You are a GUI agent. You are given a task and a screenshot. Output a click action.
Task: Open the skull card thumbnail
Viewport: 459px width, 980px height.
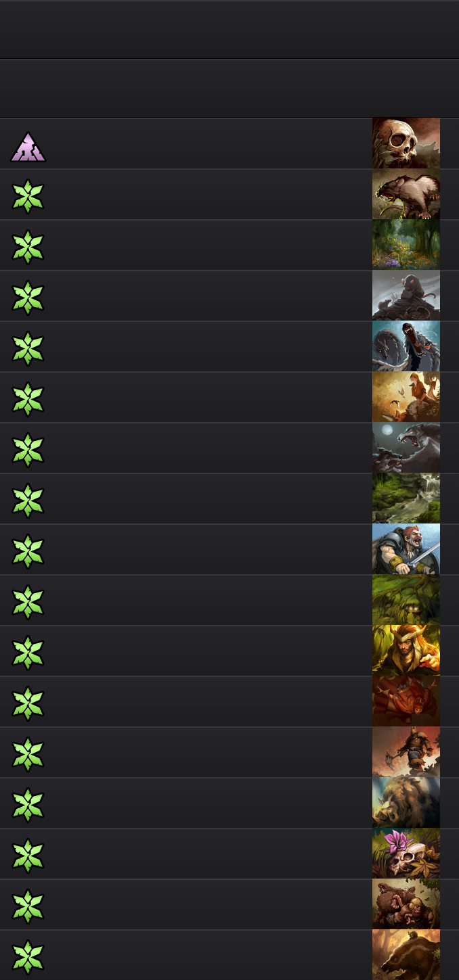pyautogui.click(x=406, y=143)
